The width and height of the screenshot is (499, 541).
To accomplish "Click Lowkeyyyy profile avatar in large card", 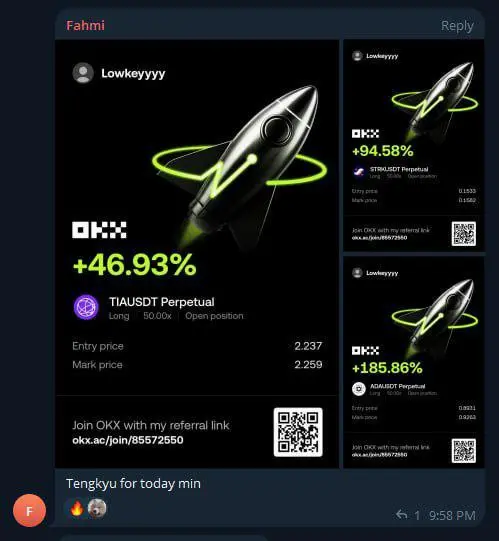I will [83, 73].
